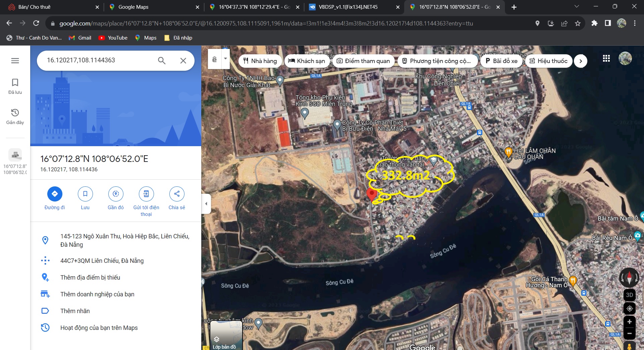Viewport: 644px width, 350px height.
Task: Click HẢI LÂM CHÂN CẦU QUÁN marker
Action: pos(508,153)
